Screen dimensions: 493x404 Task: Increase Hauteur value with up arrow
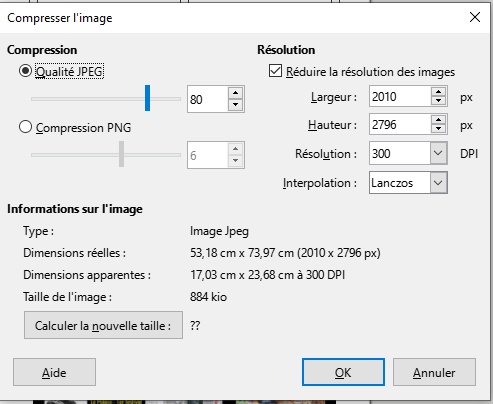(438, 120)
